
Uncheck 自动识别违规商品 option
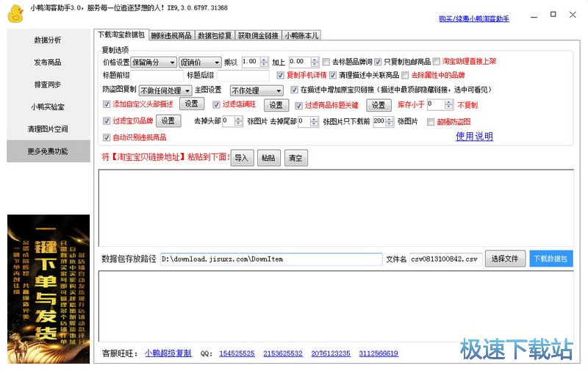[x=107, y=137]
